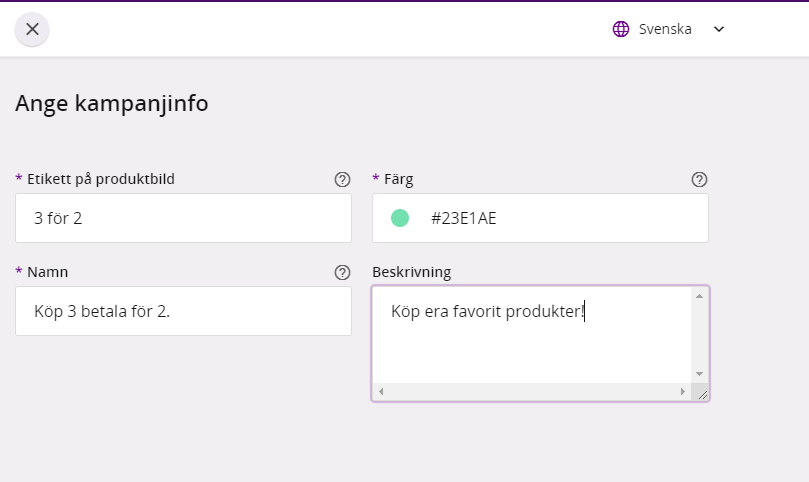Click the Etikett på produktbild input field
Screen dimensions: 809x482
pyautogui.click(x=183, y=218)
